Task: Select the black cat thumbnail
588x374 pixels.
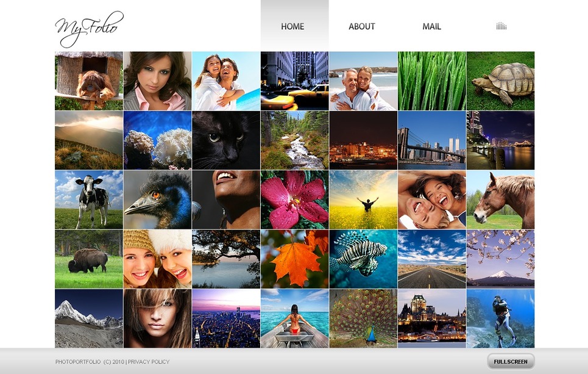Action: point(226,140)
